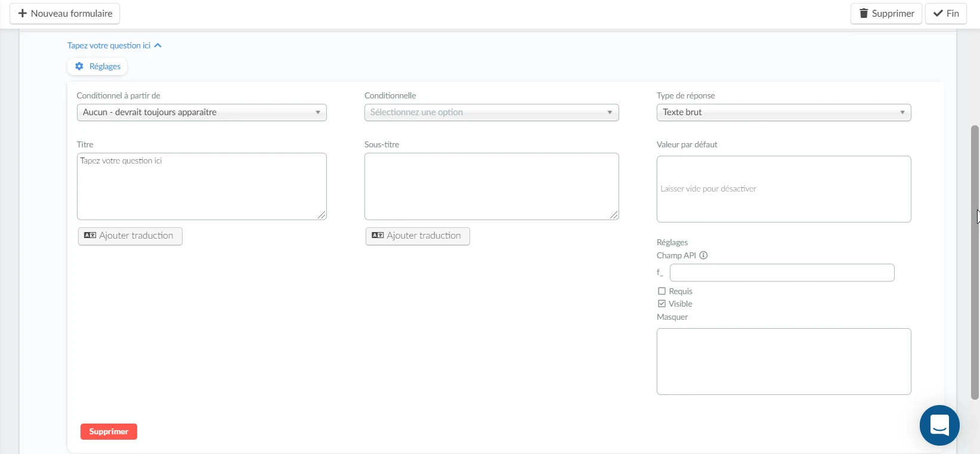Click the 'Réglages' section label above Champ API
This screenshot has height=454, width=980.
(672, 242)
